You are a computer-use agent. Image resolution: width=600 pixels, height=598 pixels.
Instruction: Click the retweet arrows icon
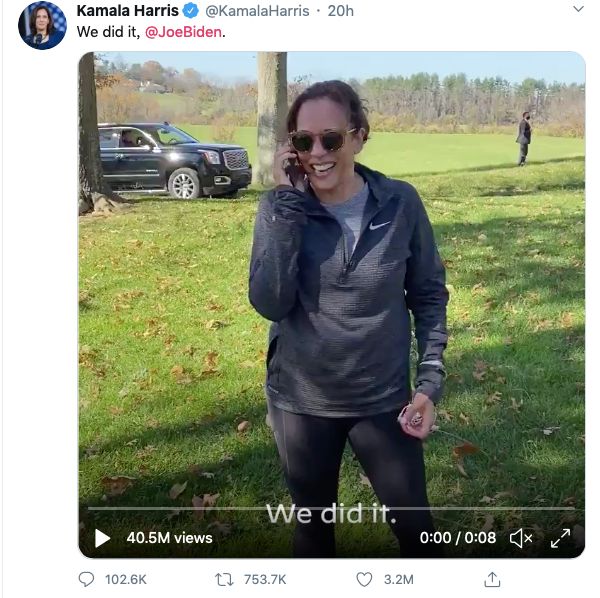(x=225, y=579)
